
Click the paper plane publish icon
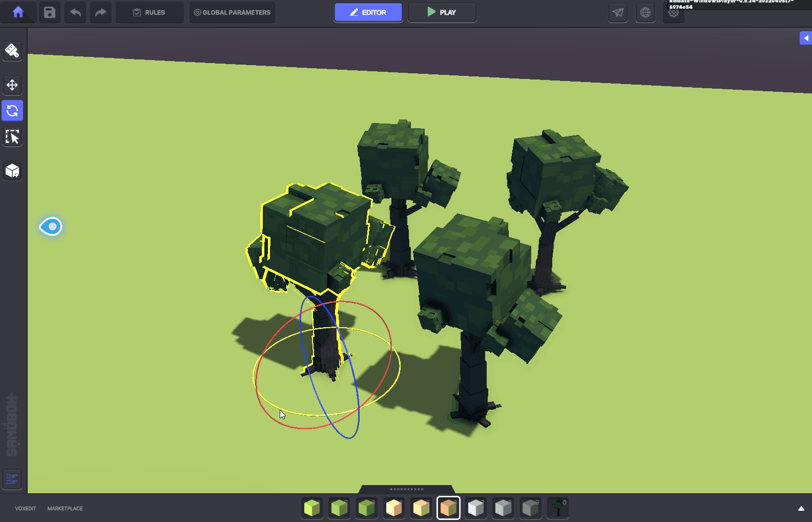pyautogui.click(x=618, y=13)
